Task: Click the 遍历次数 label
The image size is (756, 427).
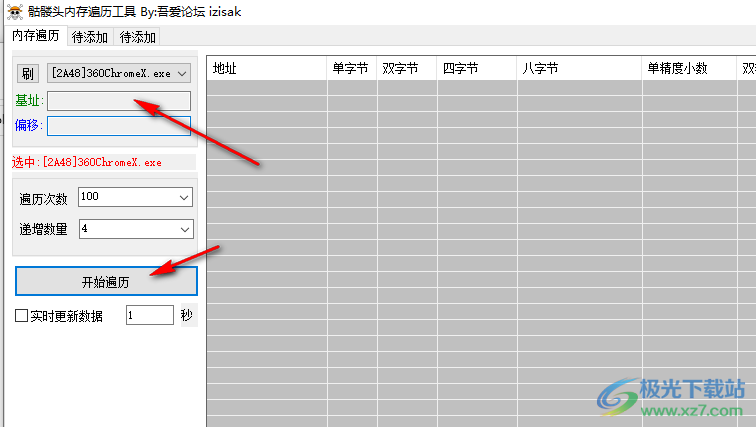Action: (43, 199)
